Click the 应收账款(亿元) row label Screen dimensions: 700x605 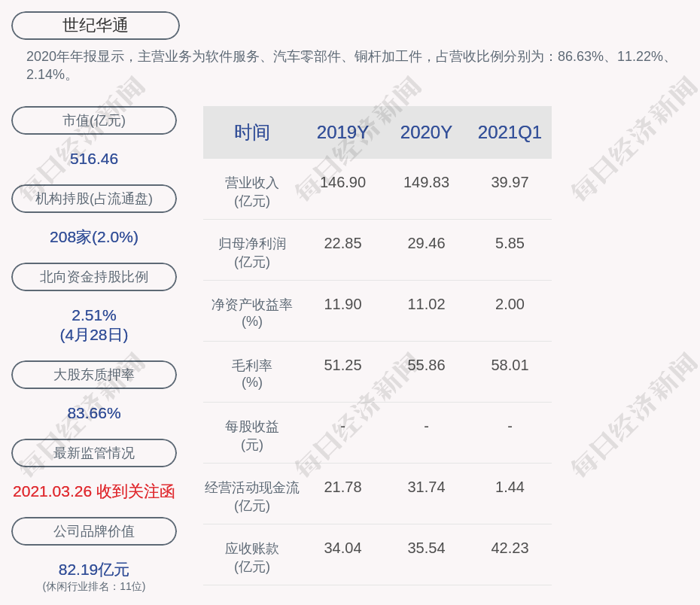point(252,558)
